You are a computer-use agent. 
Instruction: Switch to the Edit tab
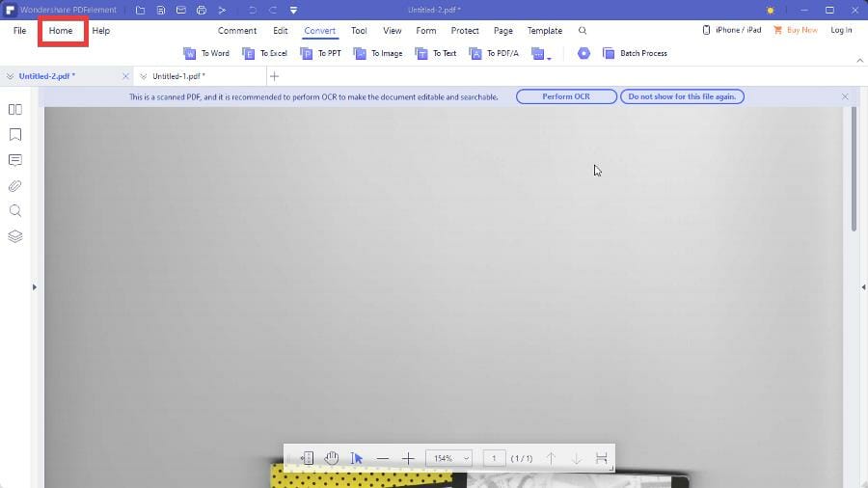[x=280, y=31]
